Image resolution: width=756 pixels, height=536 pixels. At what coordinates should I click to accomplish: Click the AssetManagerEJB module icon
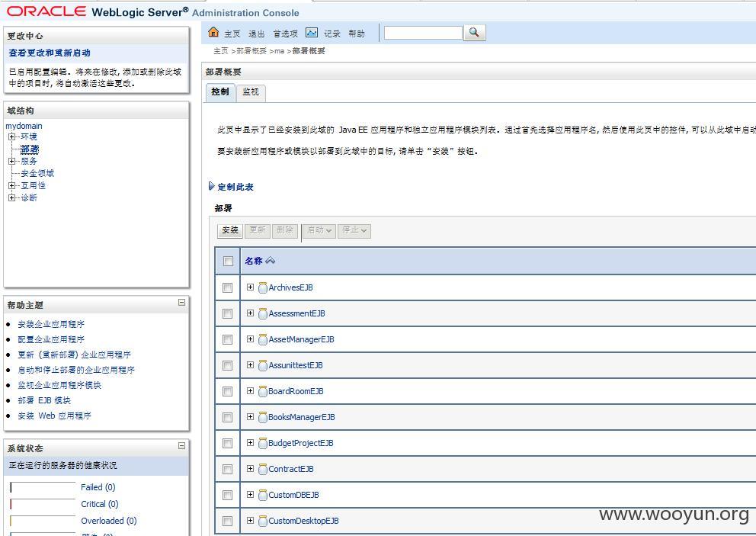pos(263,339)
